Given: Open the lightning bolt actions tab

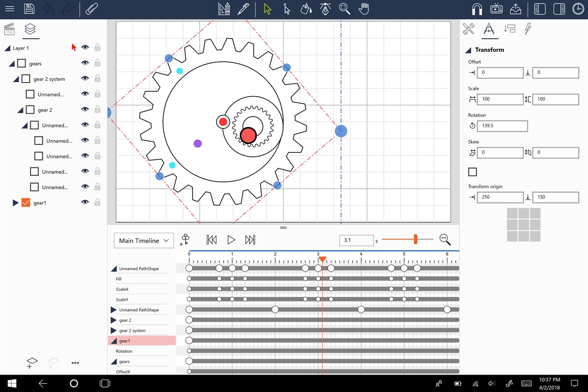Looking at the screenshot, I should [x=527, y=29].
